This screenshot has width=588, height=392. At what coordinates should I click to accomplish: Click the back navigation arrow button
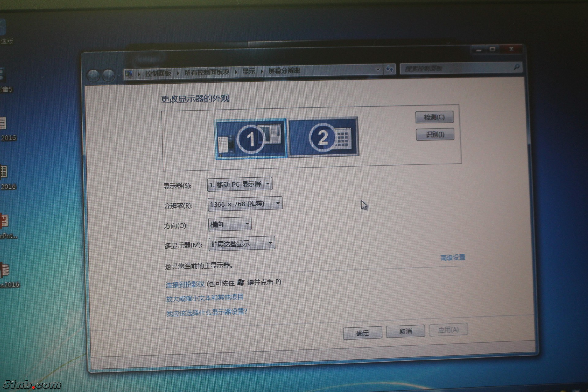pyautogui.click(x=93, y=76)
